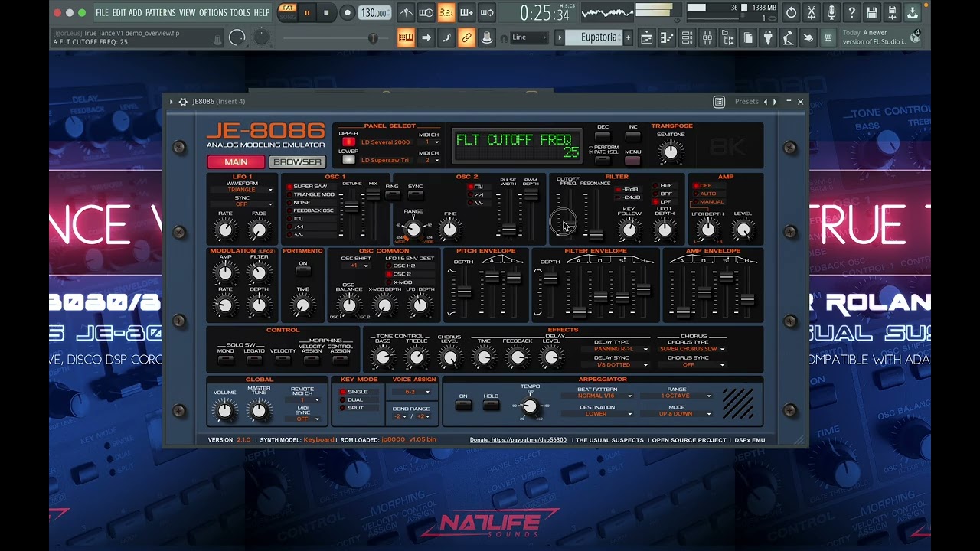Click the save project icon
Viewport: 980px width, 551px height.
tap(872, 13)
